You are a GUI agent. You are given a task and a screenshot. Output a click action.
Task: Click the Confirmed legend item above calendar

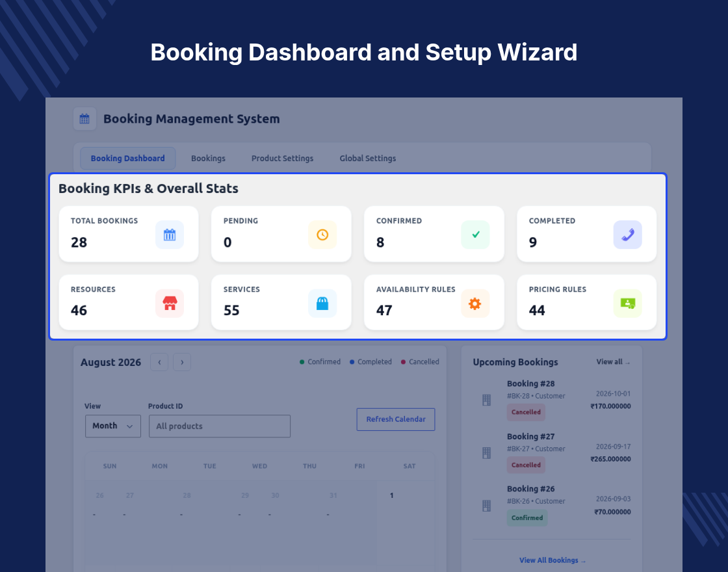tap(320, 361)
